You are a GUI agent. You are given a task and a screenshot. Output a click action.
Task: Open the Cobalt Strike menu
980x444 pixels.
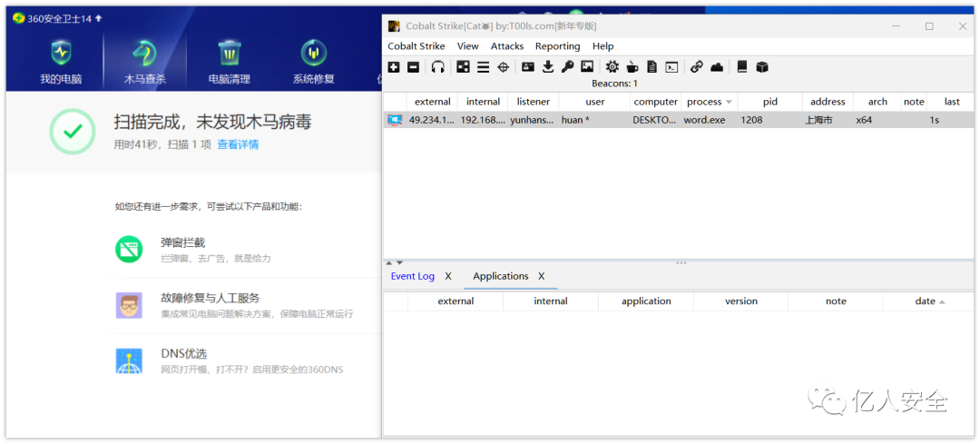tap(416, 46)
